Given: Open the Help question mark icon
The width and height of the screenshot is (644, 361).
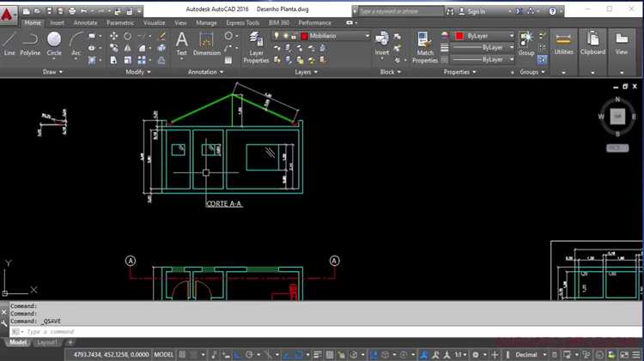Looking at the screenshot, I should 552,11.
